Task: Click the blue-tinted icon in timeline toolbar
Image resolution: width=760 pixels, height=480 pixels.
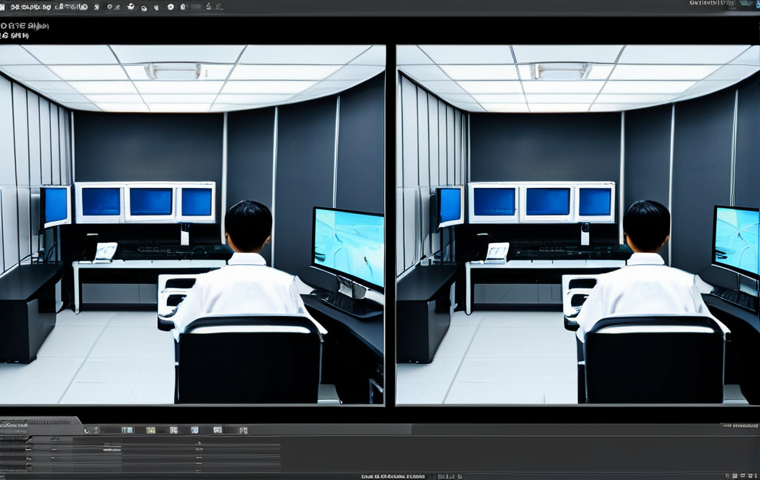Action: coord(194,430)
